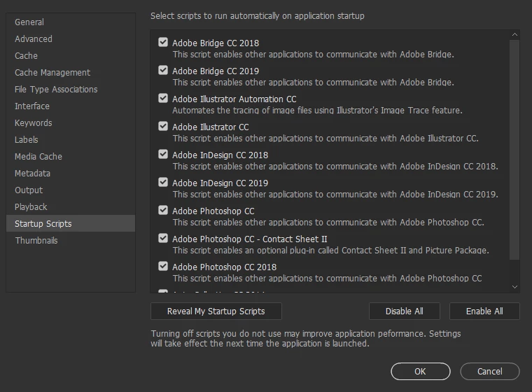Confirm preferences with OK
The width and height of the screenshot is (532, 392).
tap(421, 371)
